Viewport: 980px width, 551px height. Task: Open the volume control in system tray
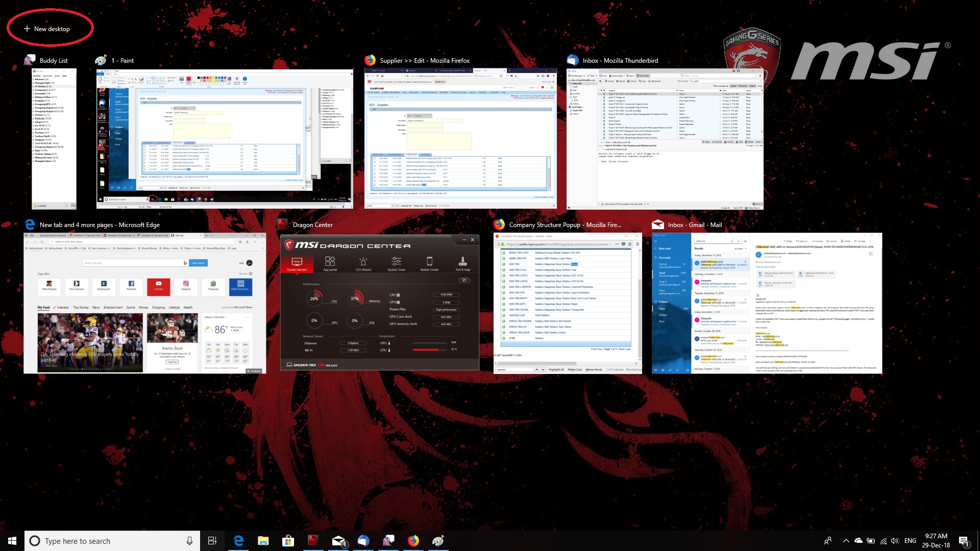click(895, 541)
